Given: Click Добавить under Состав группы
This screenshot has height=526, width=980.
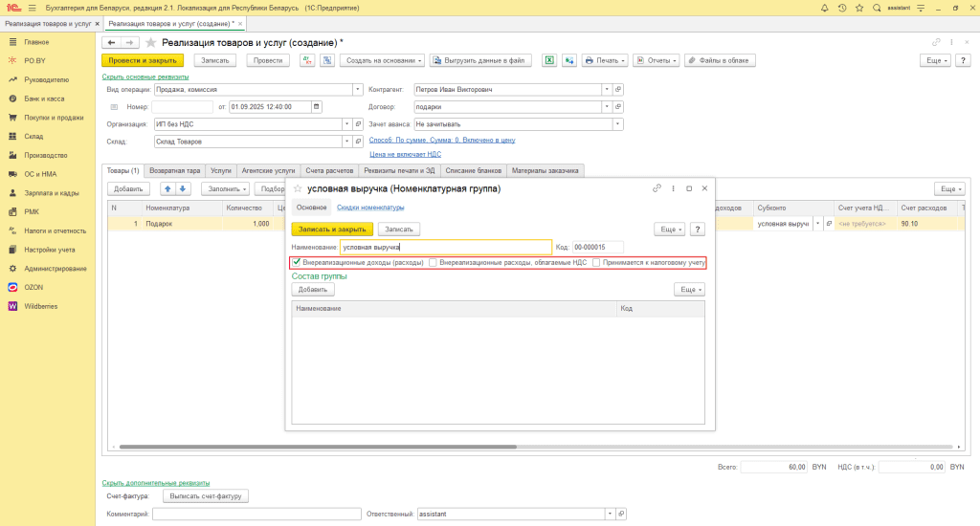Looking at the screenshot, I should coord(313,290).
